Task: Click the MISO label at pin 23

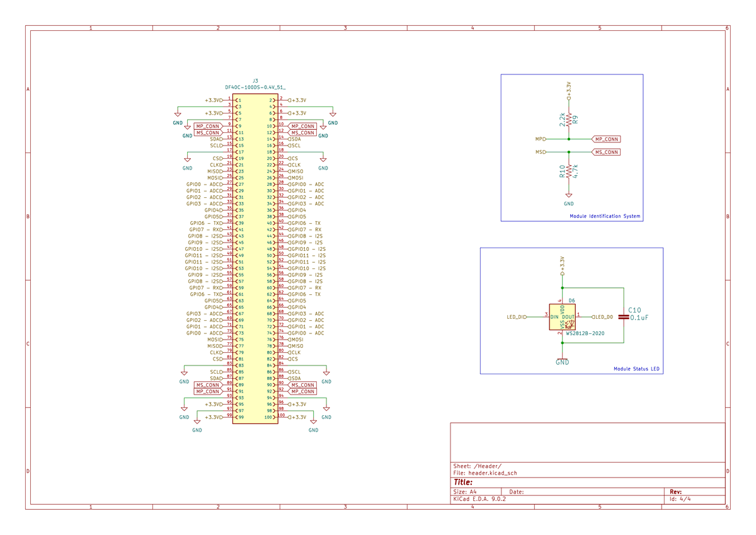Action: point(215,171)
